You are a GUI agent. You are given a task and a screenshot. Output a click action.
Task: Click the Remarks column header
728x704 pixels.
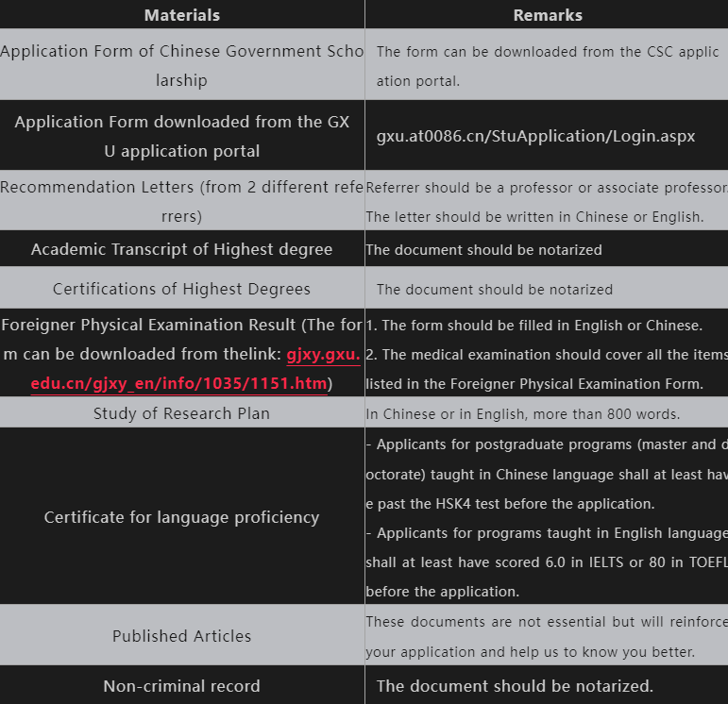coord(547,15)
